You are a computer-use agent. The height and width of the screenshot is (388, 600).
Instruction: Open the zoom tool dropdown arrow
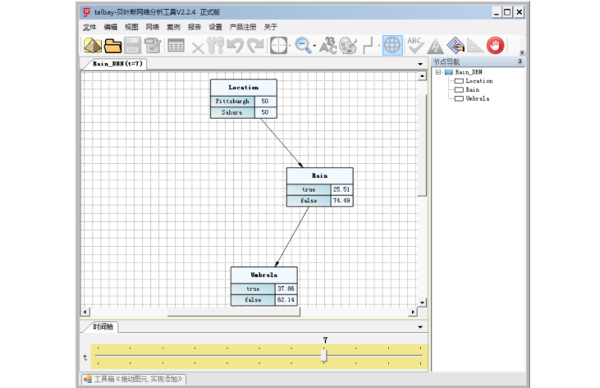tap(315, 46)
